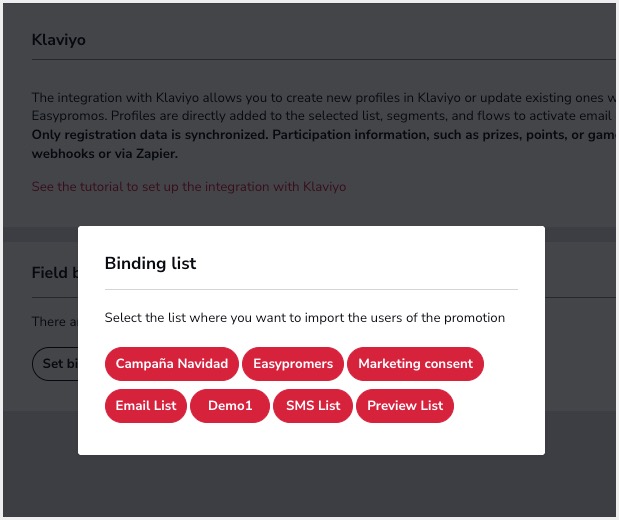Select the Email List option
619x520 pixels.
[145, 406]
